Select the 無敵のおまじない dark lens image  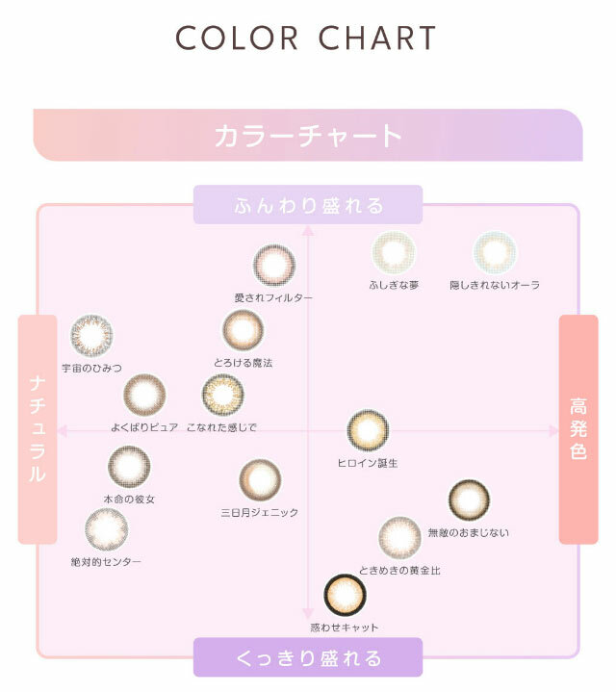[469, 500]
